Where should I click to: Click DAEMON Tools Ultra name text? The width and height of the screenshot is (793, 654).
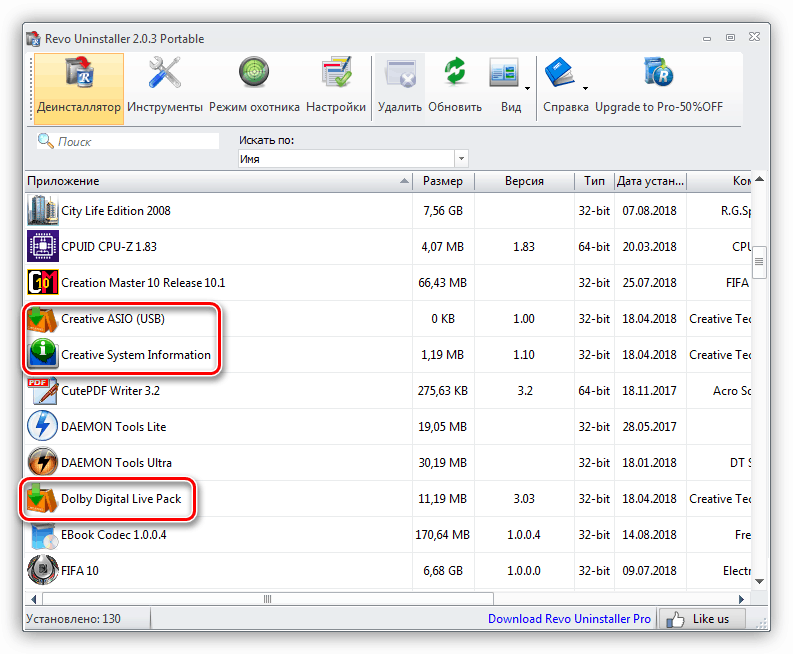click(x=116, y=462)
